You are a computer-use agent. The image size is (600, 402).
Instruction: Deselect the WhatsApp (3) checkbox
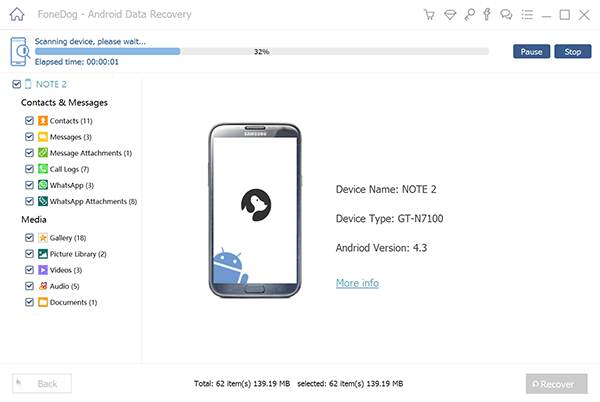point(29,185)
